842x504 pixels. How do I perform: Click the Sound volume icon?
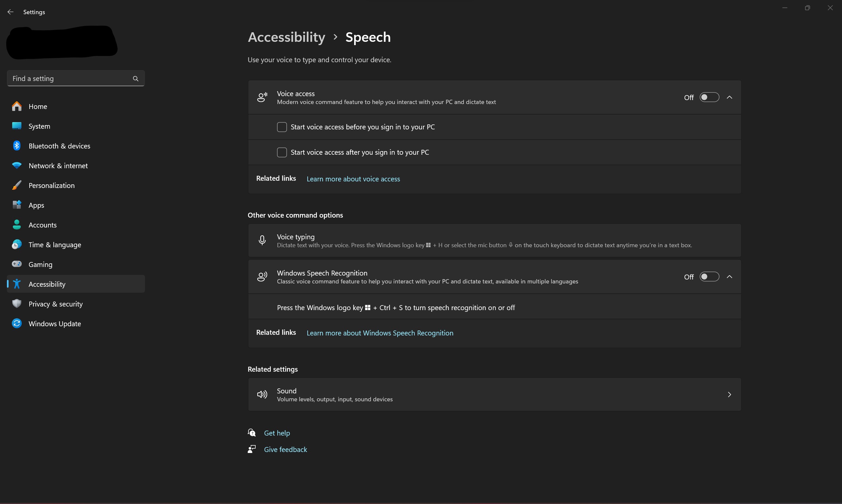pyautogui.click(x=262, y=394)
